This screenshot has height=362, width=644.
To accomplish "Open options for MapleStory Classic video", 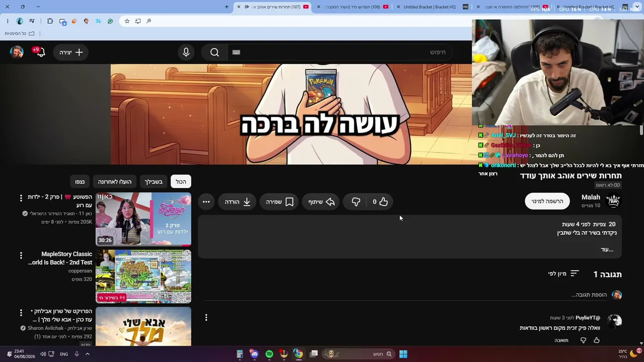I will coord(21,255).
